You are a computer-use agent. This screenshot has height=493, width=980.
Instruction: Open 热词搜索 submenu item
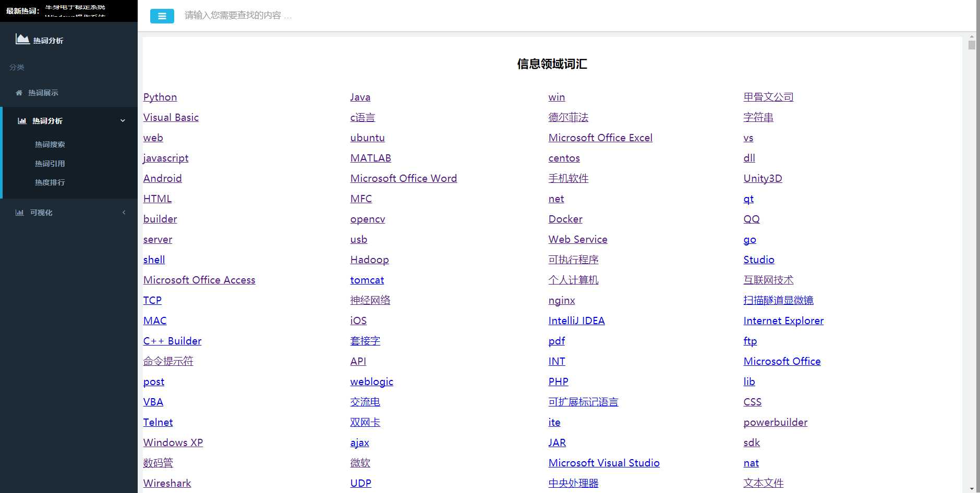click(50, 144)
